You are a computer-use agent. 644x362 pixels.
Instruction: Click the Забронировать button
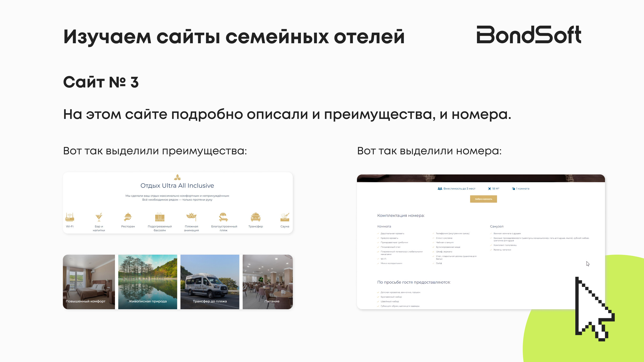[x=484, y=199]
